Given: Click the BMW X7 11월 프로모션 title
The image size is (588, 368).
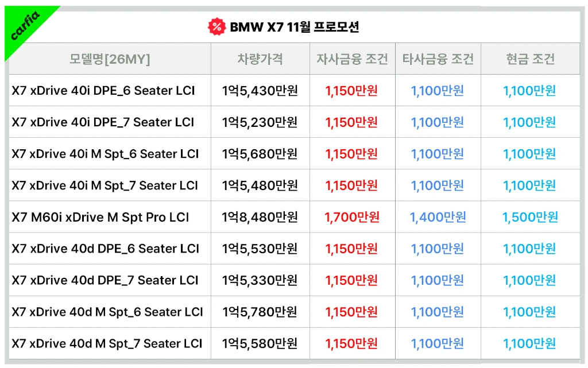Looking at the screenshot, I should point(295,26).
